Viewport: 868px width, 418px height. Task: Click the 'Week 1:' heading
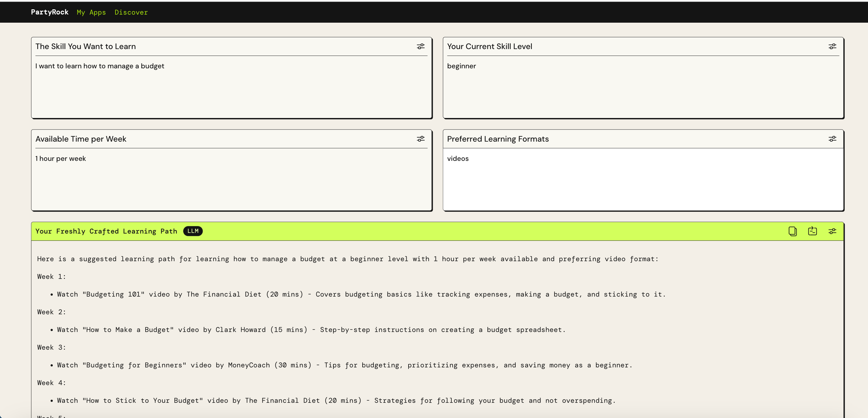52,276
